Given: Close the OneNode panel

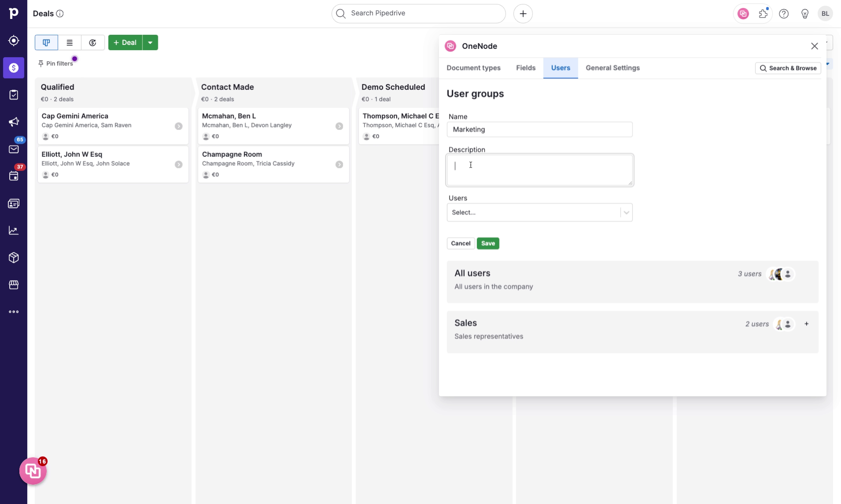Looking at the screenshot, I should point(814,46).
